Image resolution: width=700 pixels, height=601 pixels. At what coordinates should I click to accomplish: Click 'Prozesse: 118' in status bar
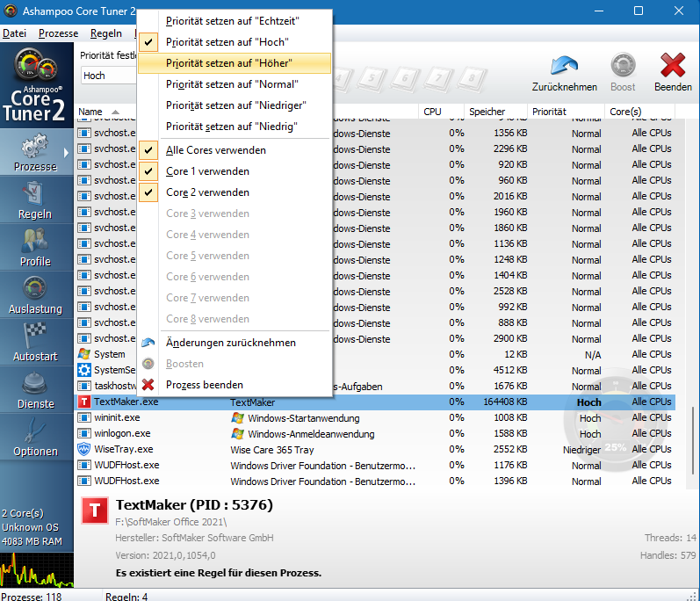pyautogui.click(x=32, y=596)
